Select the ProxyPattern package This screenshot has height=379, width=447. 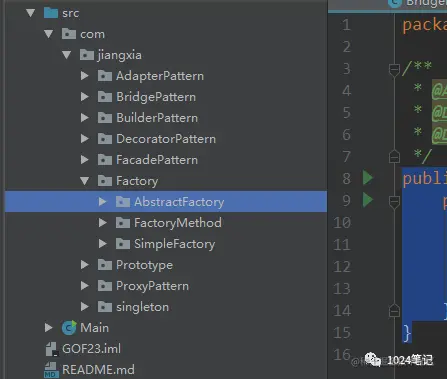(152, 286)
